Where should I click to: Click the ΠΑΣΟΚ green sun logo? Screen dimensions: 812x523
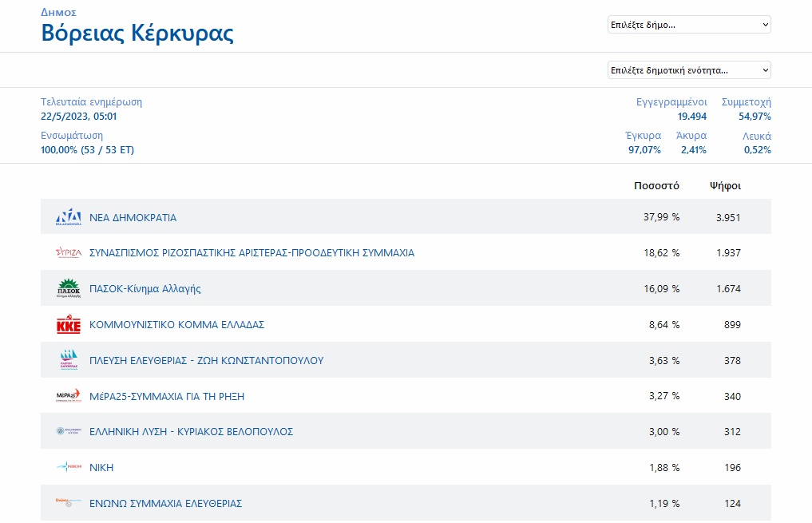click(x=69, y=288)
